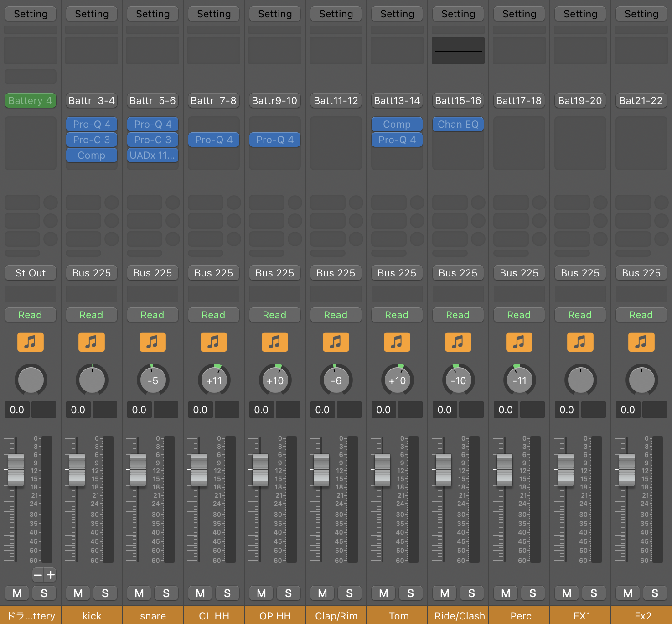Open Pro-C 3 plugin on kick channel
This screenshot has height=624, width=672.
coord(92,140)
